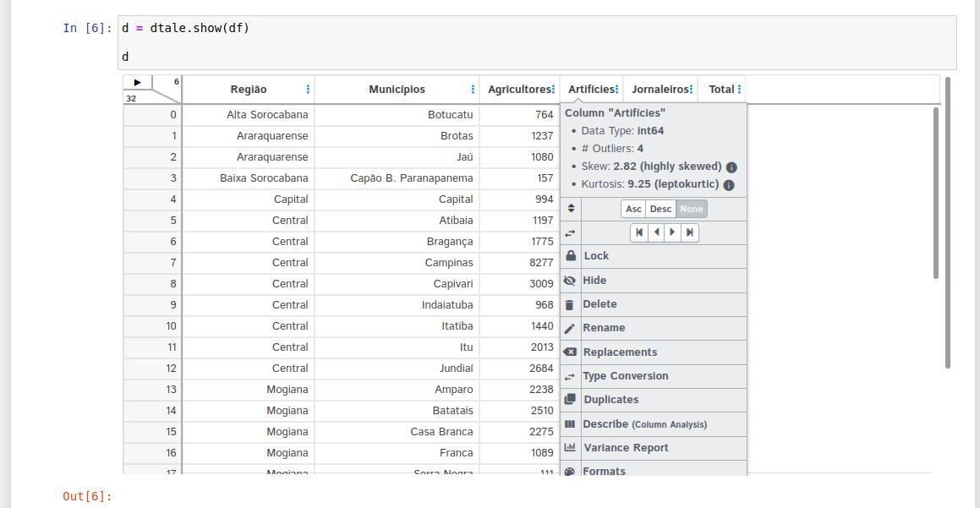
Task: Sort the column ascending with Asc
Action: click(633, 210)
